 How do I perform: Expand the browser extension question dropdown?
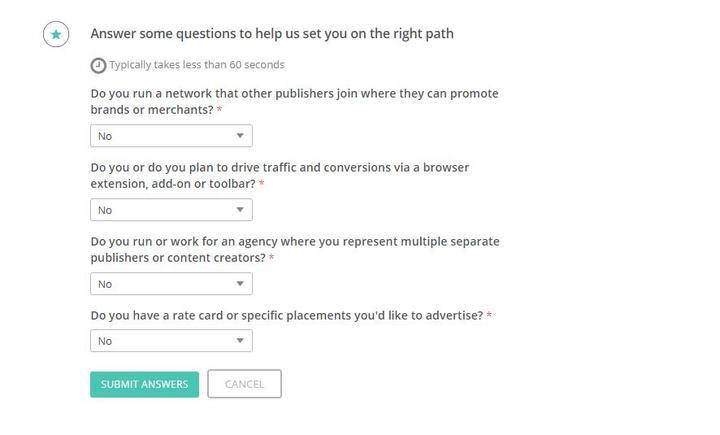pos(171,210)
